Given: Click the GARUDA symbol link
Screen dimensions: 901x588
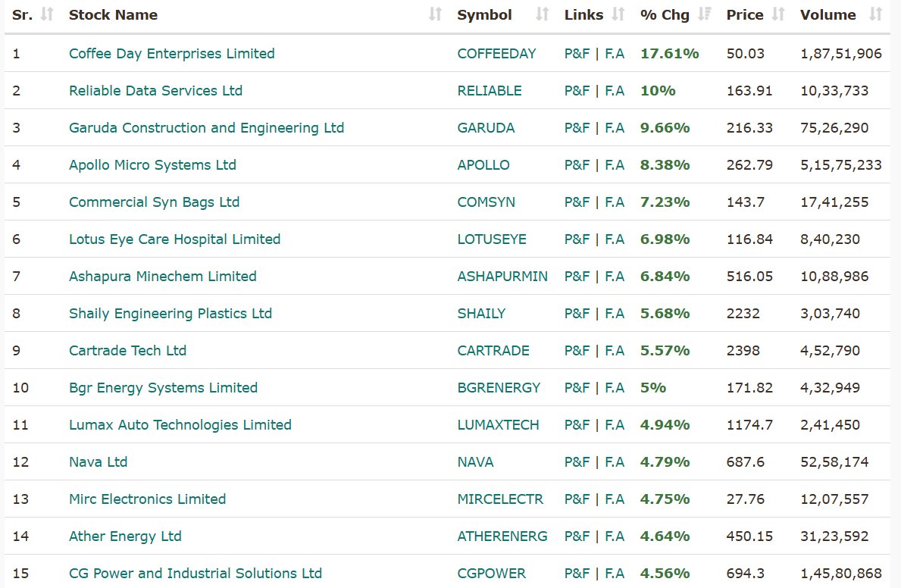Looking at the screenshot, I should (486, 127).
